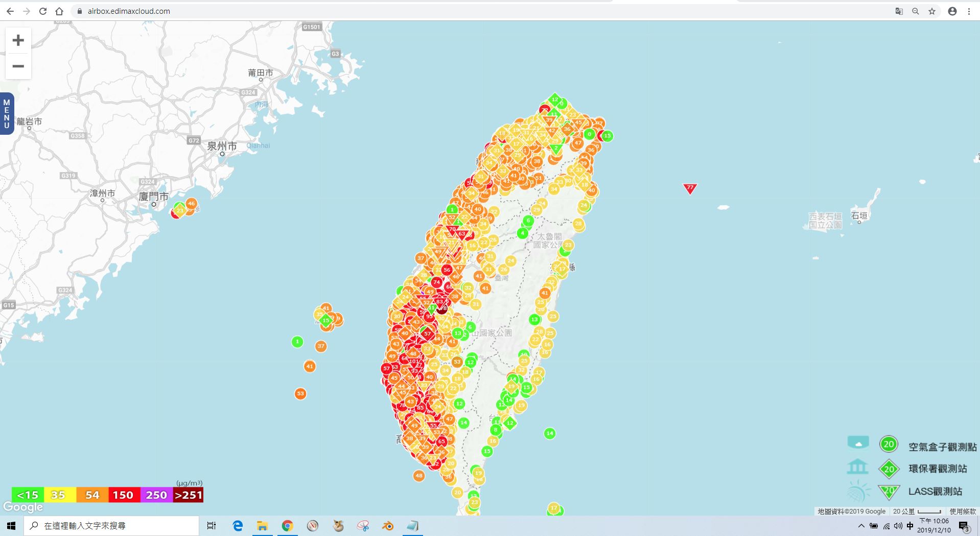The height and width of the screenshot is (536, 980).
Task: Click the 廈門市 city label
Action: click(x=153, y=197)
